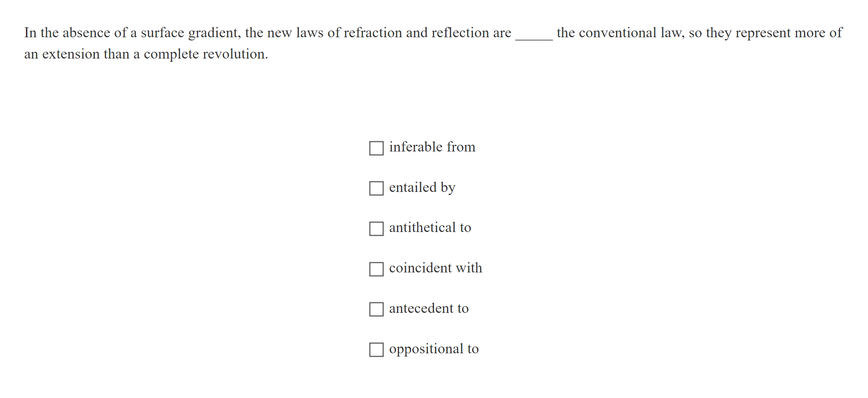Click the 'entailed by' option label
This screenshot has width=868, height=398.
[x=422, y=188]
